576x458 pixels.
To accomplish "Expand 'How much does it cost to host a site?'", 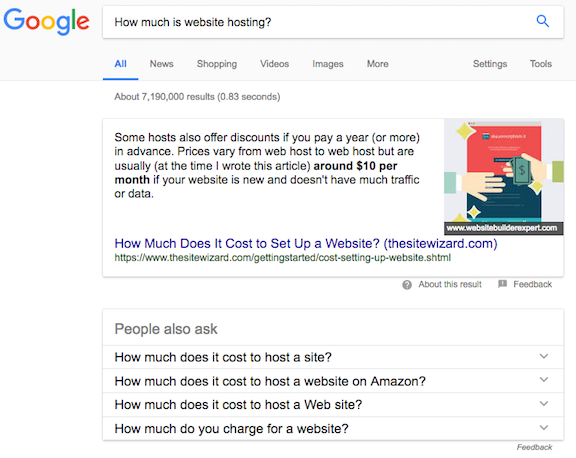I will pyautogui.click(x=333, y=357).
